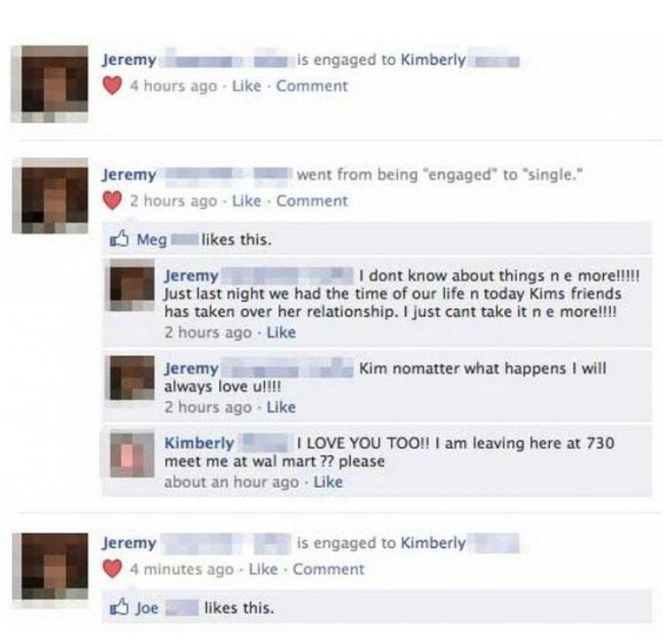This screenshot has height=644, width=663.
Task: Like Jeremy's 'I dont know about things' comment
Action: 281,333
